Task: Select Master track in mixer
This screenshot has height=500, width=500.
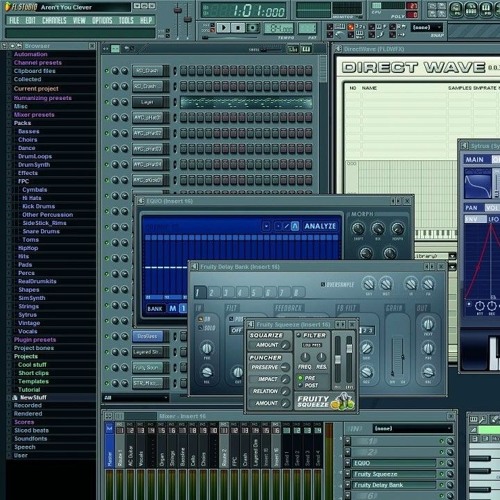Action: click(x=110, y=445)
